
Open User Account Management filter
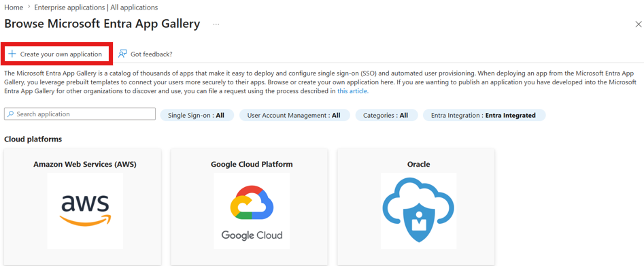tap(294, 116)
